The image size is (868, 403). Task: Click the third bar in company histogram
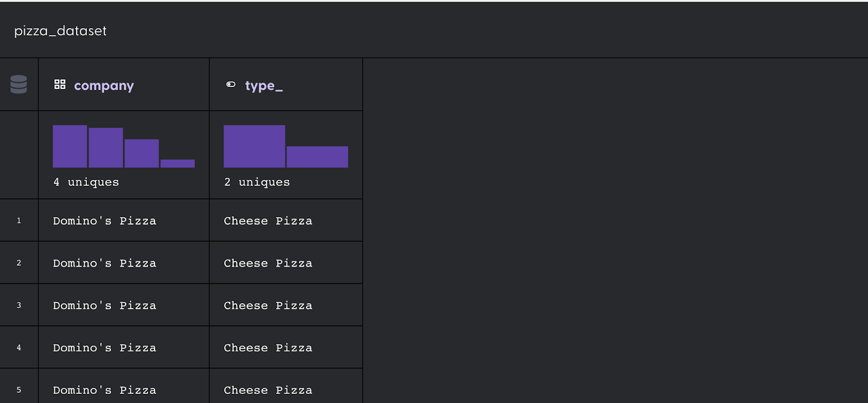142,153
